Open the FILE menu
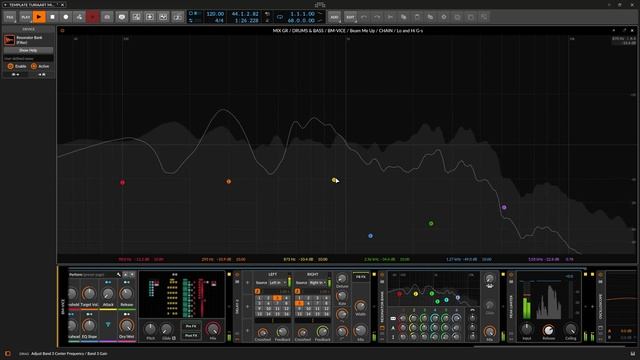The height and width of the screenshot is (360, 640). tap(10, 17)
